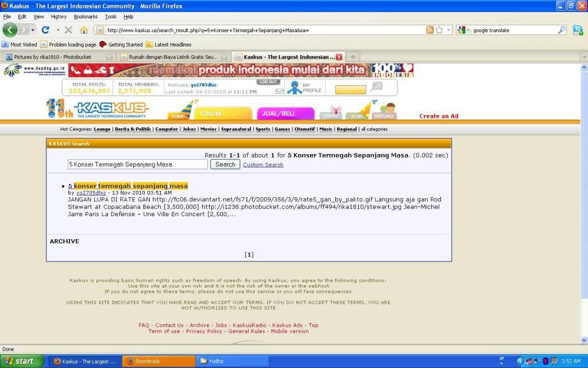Open the URL bar history dropdown arrow
Viewport: 588px width, 368px height.
coord(449,30)
